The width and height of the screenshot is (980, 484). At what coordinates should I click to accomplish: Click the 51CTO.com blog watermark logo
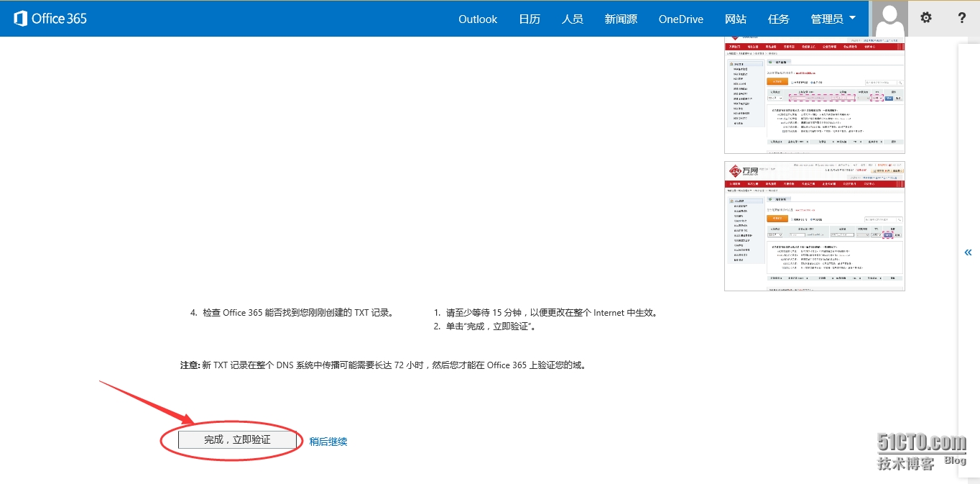pyautogui.click(x=922, y=451)
